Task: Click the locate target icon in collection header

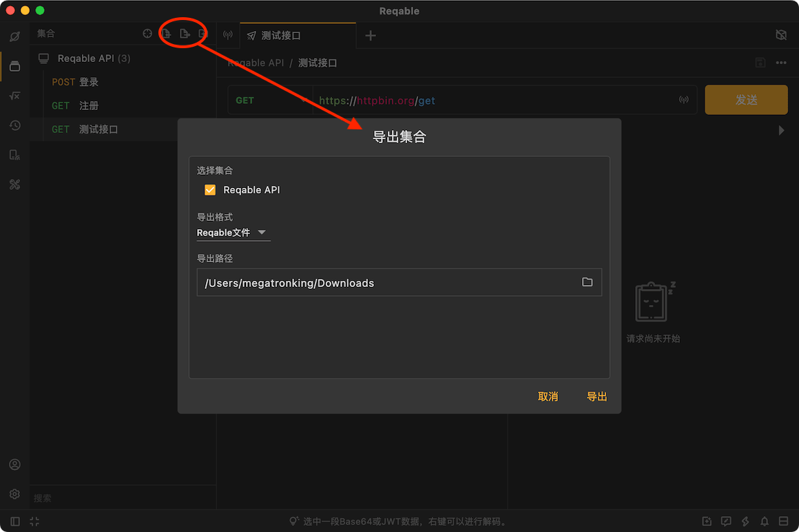Action: pos(147,34)
